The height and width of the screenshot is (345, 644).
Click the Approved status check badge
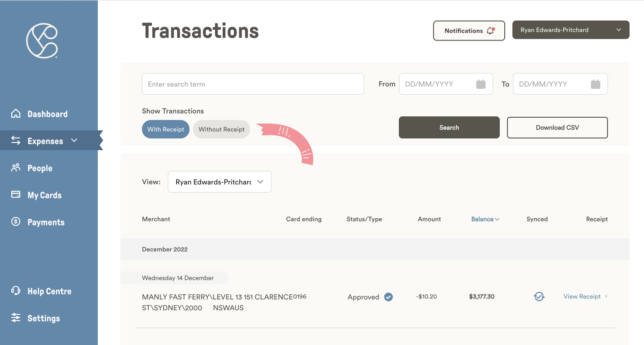pyautogui.click(x=388, y=297)
